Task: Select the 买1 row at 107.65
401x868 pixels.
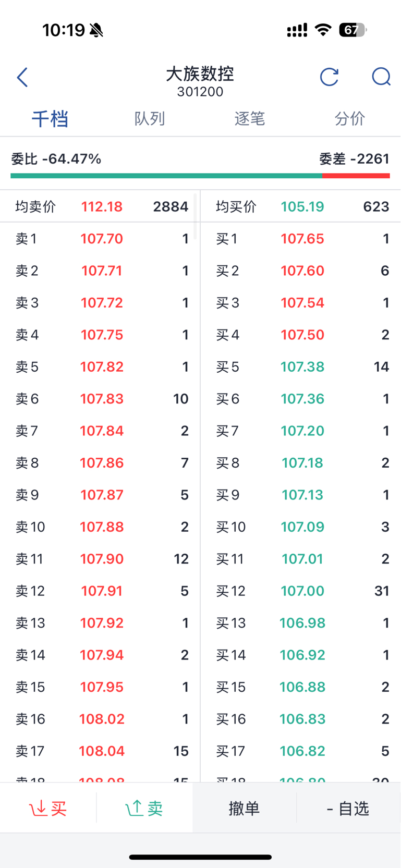Action: [301, 239]
